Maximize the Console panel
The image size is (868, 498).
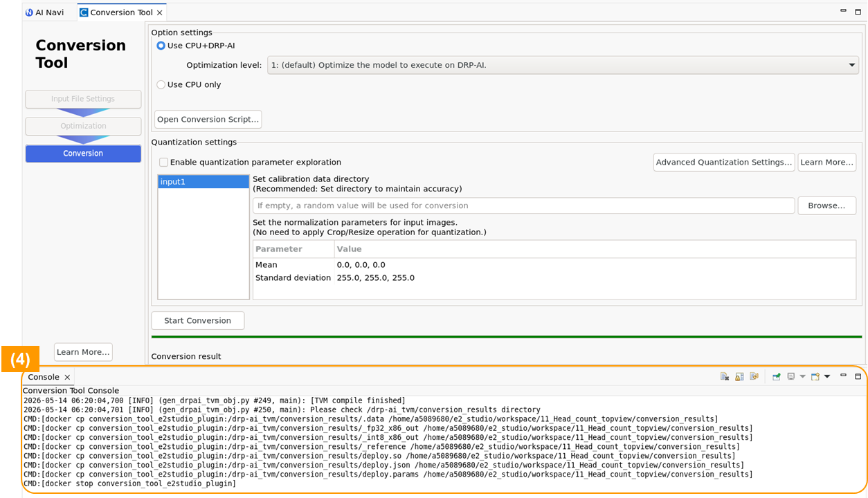pos(858,376)
